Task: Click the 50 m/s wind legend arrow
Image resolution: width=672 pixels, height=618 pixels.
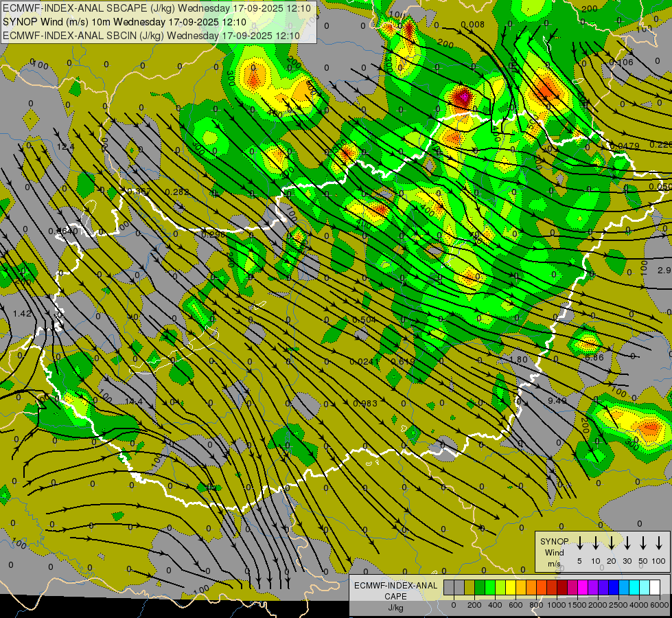Action: tap(643, 543)
